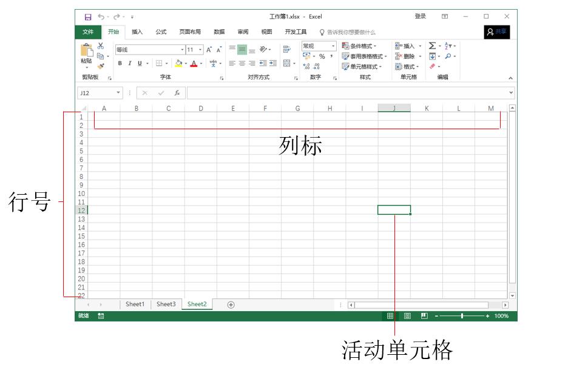Open the font color dropdown arrow
588x373 pixels.
point(200,64)
